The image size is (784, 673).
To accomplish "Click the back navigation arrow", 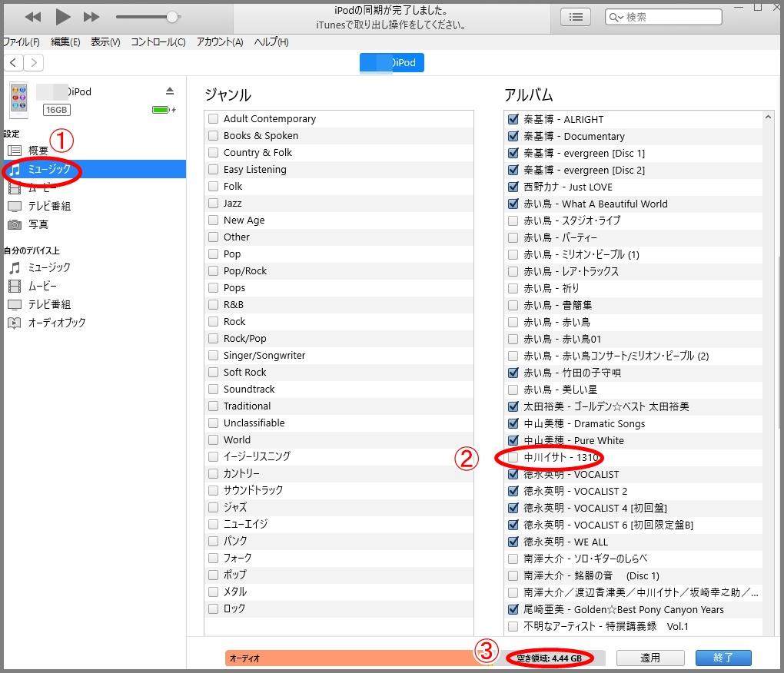I will (14, 62).
